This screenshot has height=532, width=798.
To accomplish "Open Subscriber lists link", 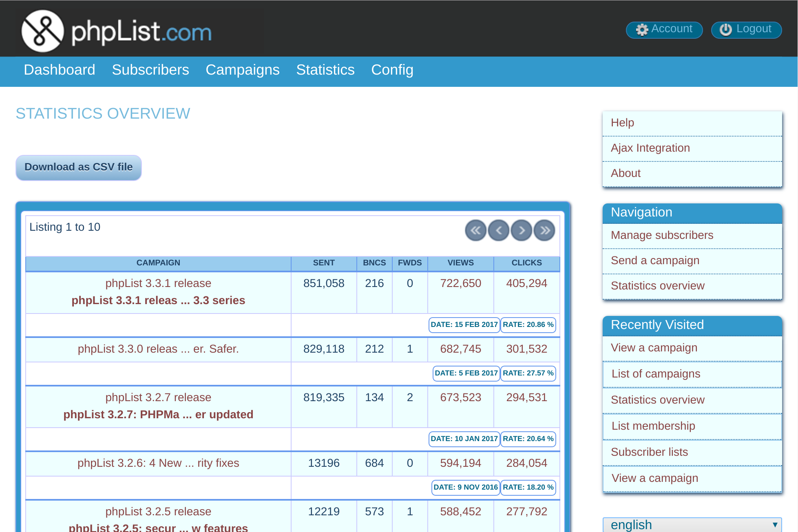I will [x=692, y=452].
